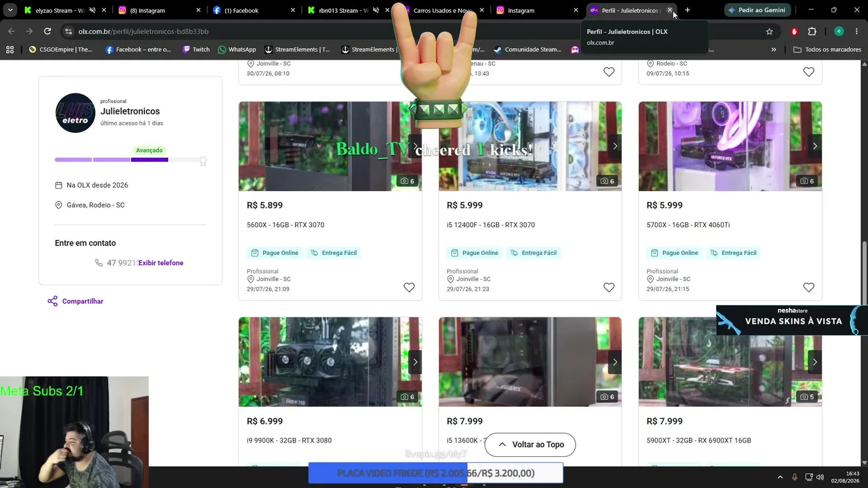This screenshot has width=868, height=488.
Task: Click the i5 12400F - 16GB - RTX 3070 title
Action: tap(491, 225)
